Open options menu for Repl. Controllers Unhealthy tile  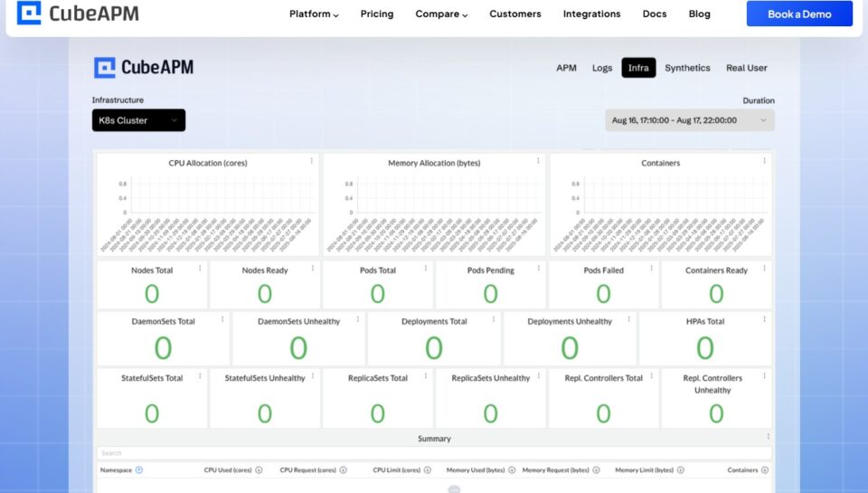click(x=765, y=375)
